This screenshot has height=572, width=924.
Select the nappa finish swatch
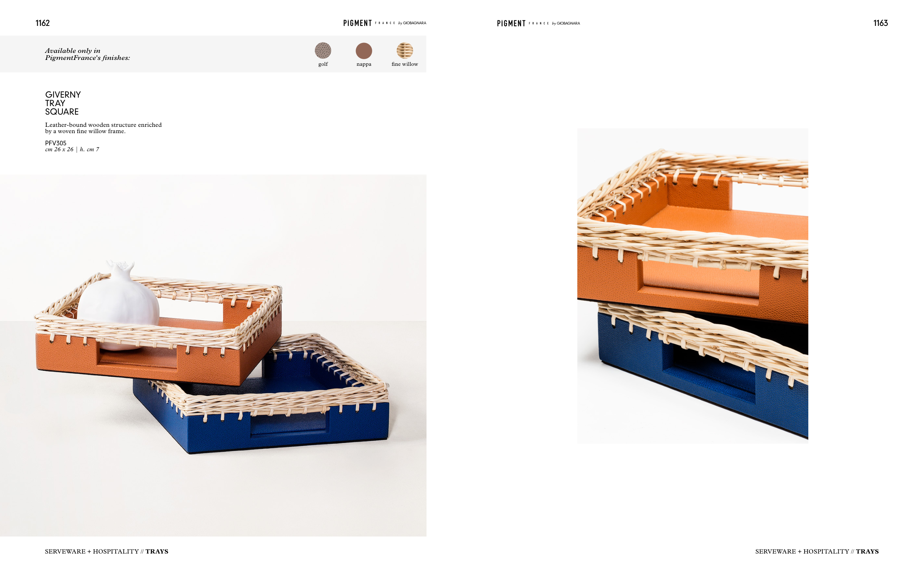click(364, 51)
